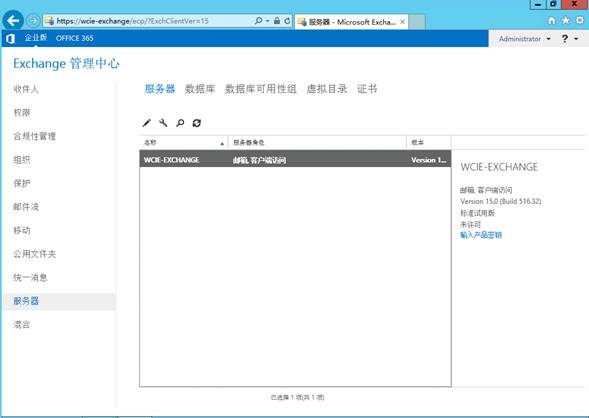Sort by the 服务器角色 column header
The height and width of the screenshot is (418, 589).
point(318,143)
